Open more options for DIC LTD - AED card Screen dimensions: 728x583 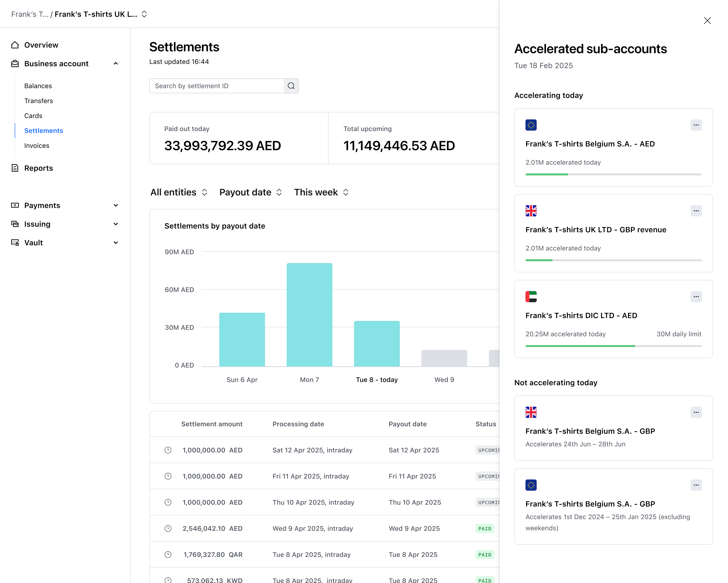click(696, 297)
